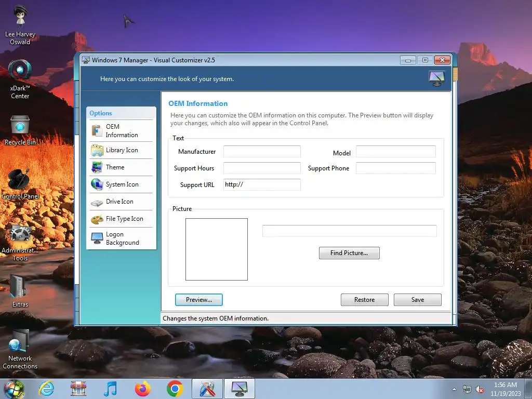Open the Windows Start menu orb
Image resolution: width=532 pixels, height=399 pixels.
coord(14,389)
